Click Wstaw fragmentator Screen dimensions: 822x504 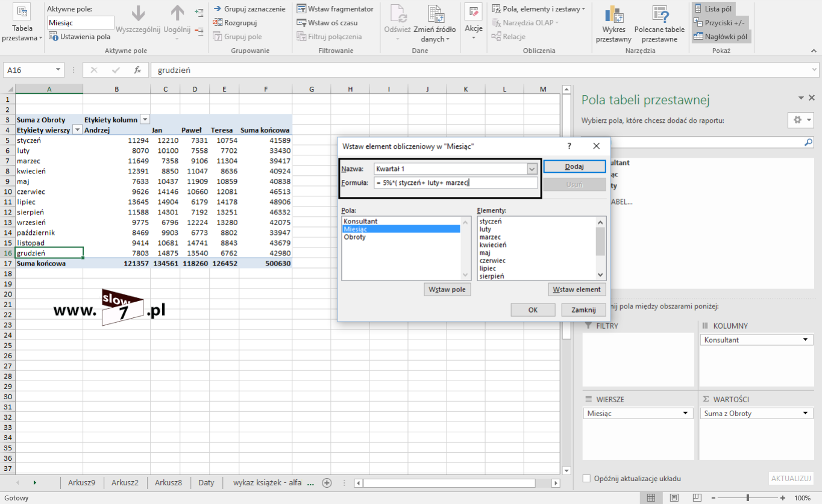(x=335, y=9)
